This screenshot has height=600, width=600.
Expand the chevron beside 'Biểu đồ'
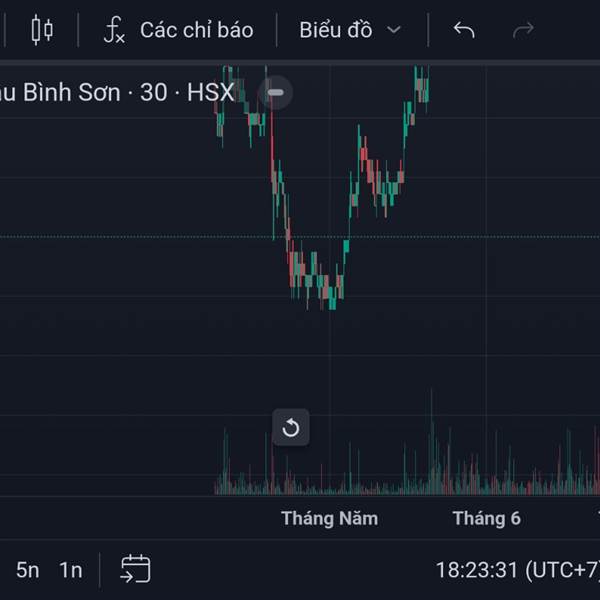tap(394, 30)
